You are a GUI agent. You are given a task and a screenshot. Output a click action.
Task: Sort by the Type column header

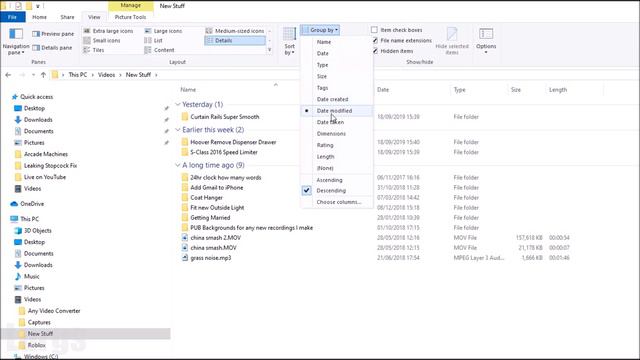[x=460, y=90]
